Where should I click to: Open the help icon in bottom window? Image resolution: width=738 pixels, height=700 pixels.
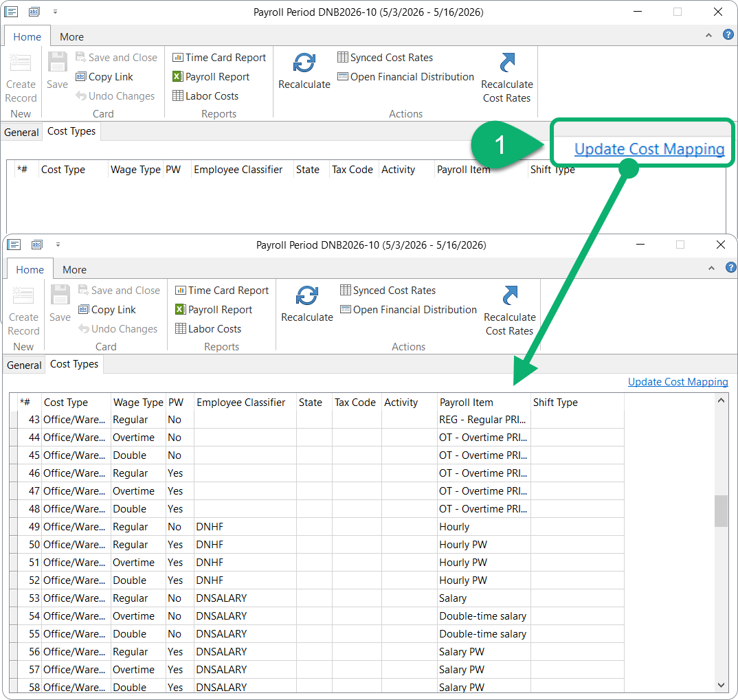pyautogui.click(x=731, y=268)
